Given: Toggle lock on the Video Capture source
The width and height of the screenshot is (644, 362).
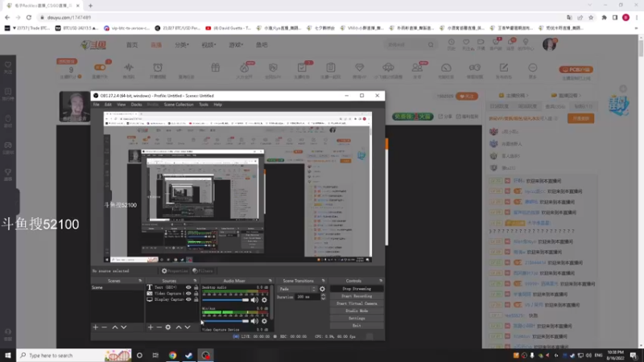Looking at the screenshot, I should [x=196, y=294].
